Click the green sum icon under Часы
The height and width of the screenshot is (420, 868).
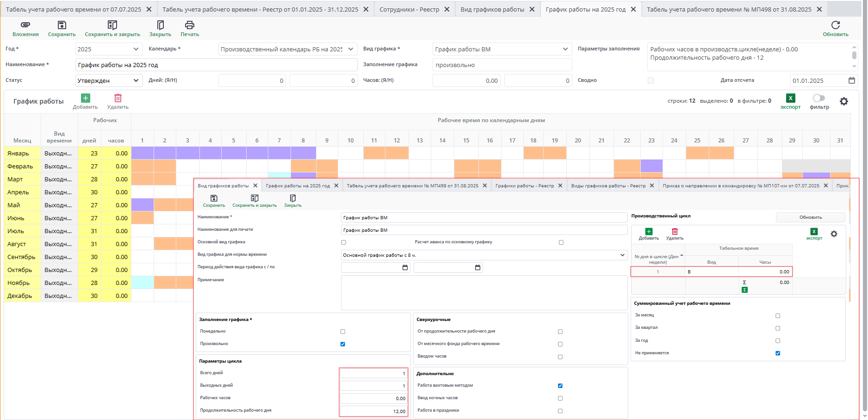[x=744, y=290]
